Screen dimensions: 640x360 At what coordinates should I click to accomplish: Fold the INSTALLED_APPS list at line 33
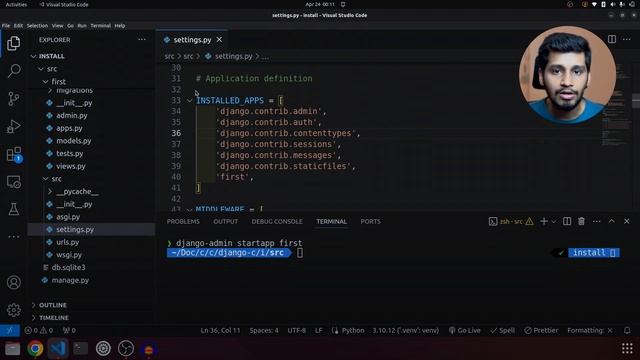[x=189, y=100]
